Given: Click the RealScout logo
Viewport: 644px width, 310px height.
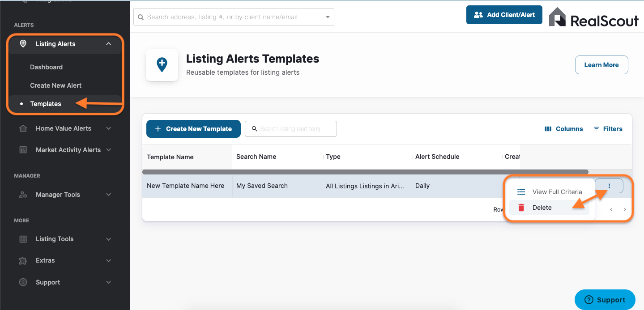Looking at the screenshot, I should 593,17.
